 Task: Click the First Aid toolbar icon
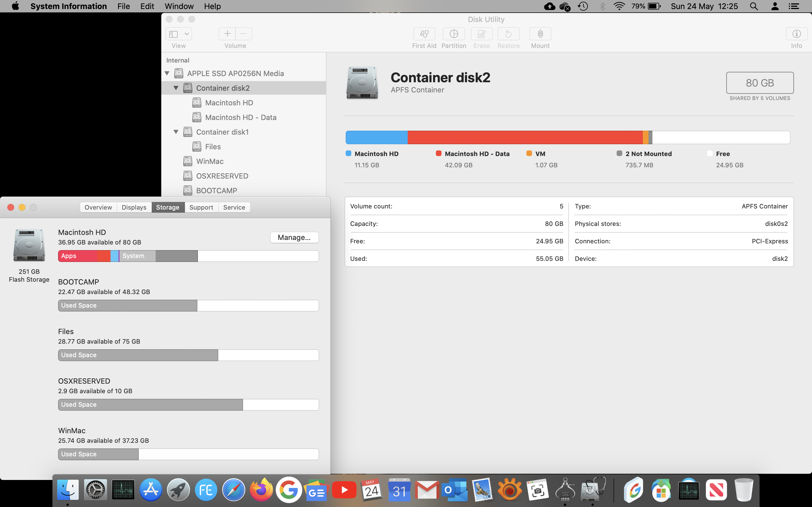point(424,34)
